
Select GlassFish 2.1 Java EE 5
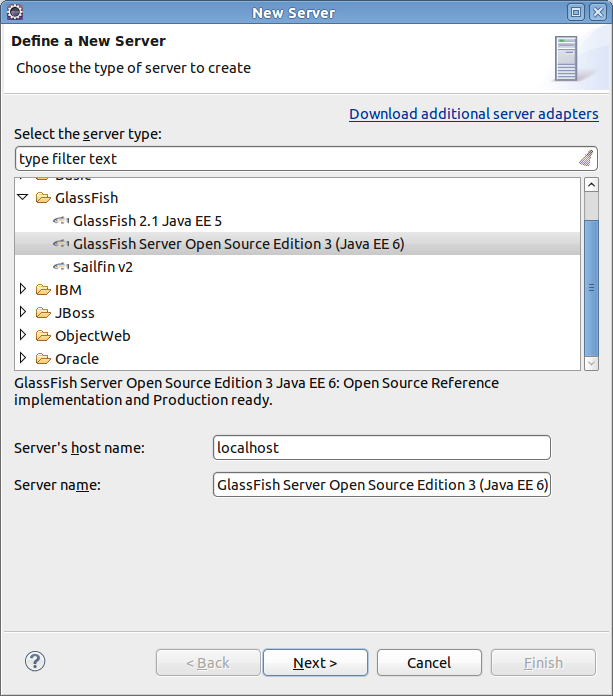click(147, 221)
